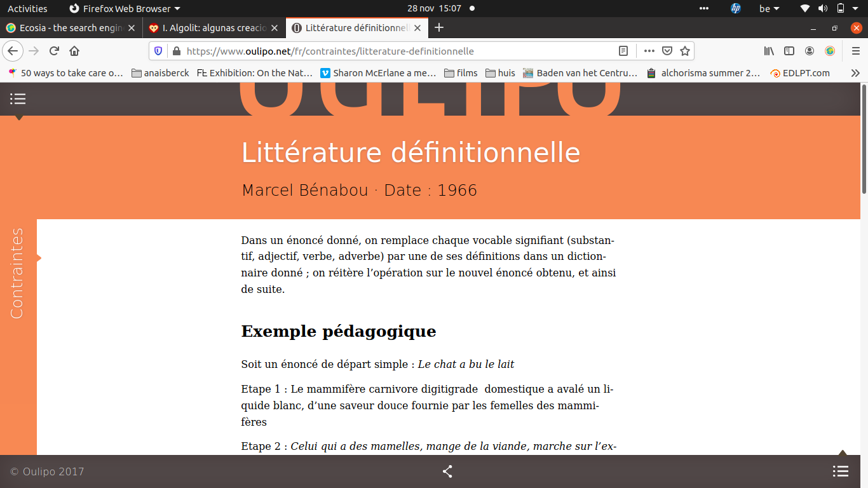Close the Algolit tab
Viewport: 868px width, 488px height.
click(275, 28)
